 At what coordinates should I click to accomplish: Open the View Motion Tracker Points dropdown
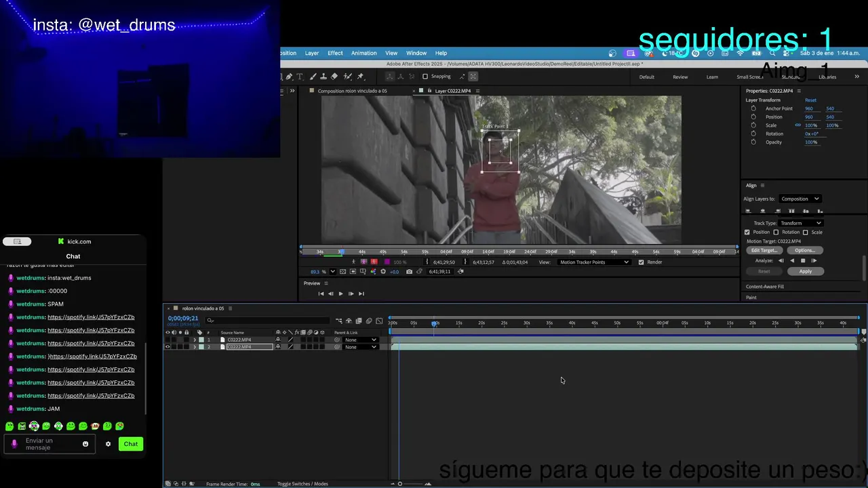click(x=594, y=262)
